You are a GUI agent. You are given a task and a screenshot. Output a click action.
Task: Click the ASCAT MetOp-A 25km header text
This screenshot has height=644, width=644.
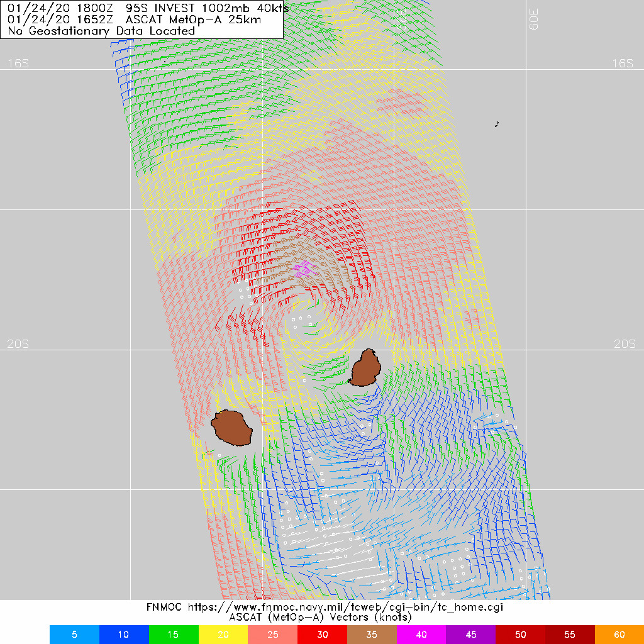[x=135, y=19]
